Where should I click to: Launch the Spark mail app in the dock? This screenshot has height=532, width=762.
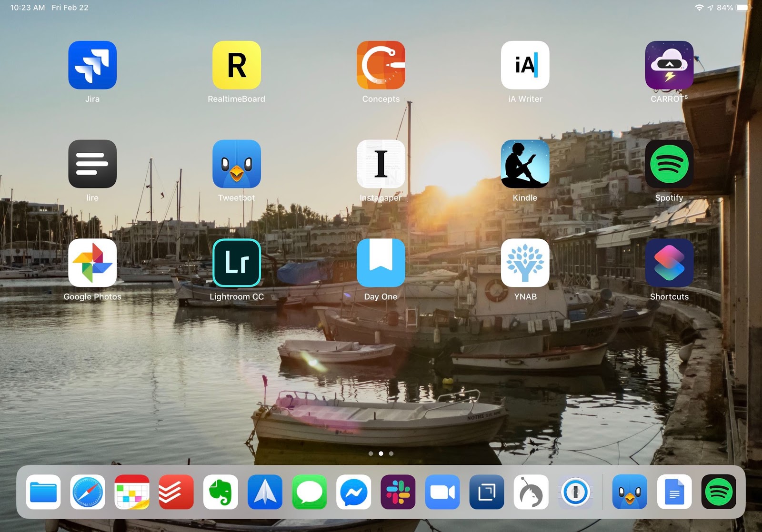(265, 492)
